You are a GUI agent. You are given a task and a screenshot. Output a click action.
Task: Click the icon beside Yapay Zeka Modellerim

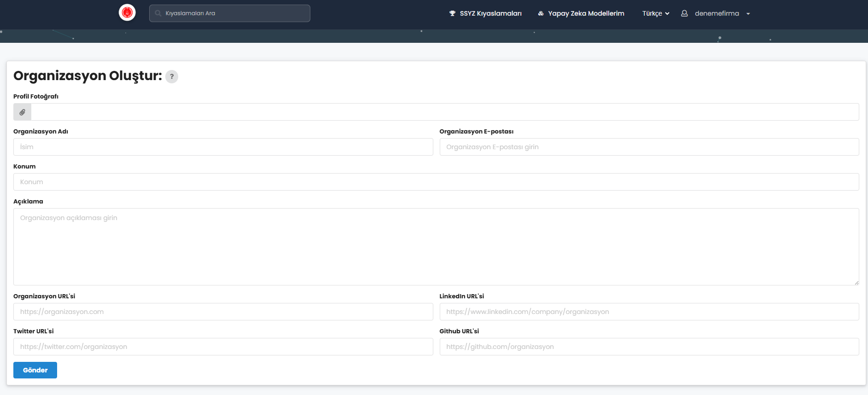541,13
